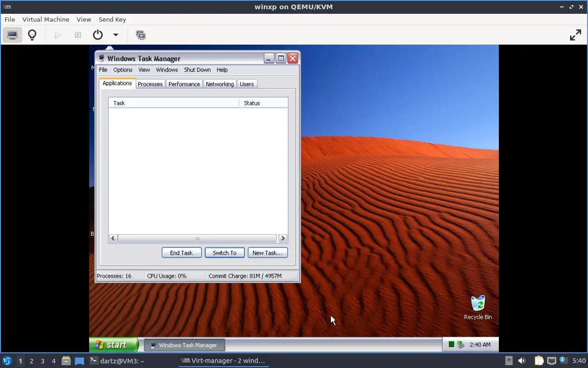Select the Applications tab
Viewport: 588px width, 368px height.
point(117,83)
